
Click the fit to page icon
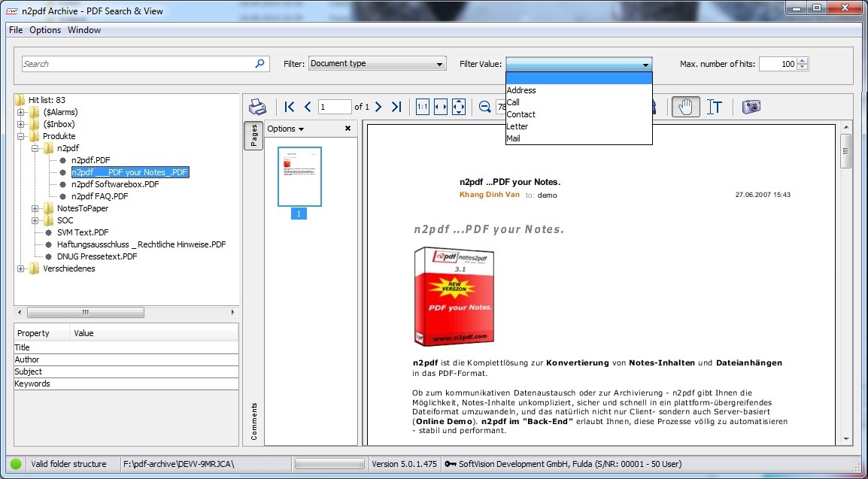coord(458,106)
